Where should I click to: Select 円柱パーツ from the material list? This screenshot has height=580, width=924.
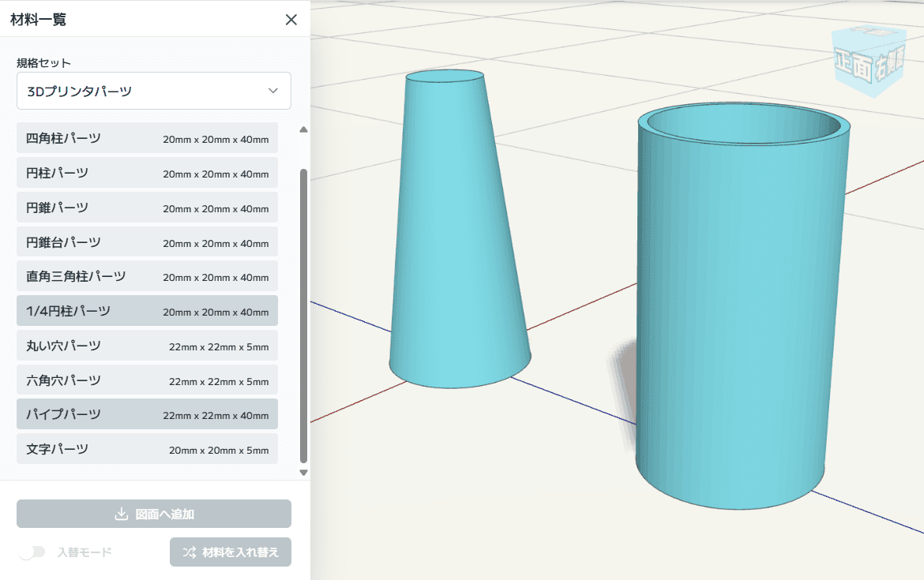point(147,173)
